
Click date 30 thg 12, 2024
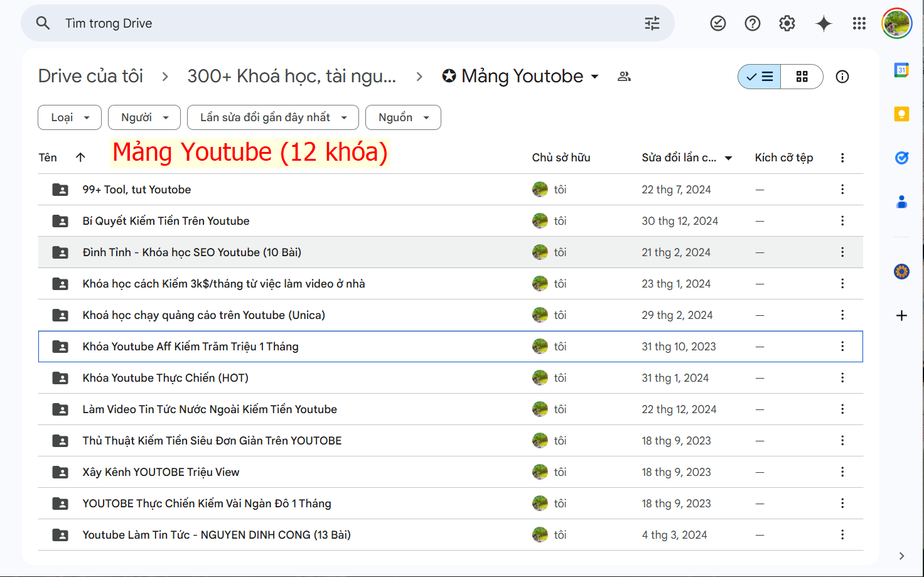680,221
